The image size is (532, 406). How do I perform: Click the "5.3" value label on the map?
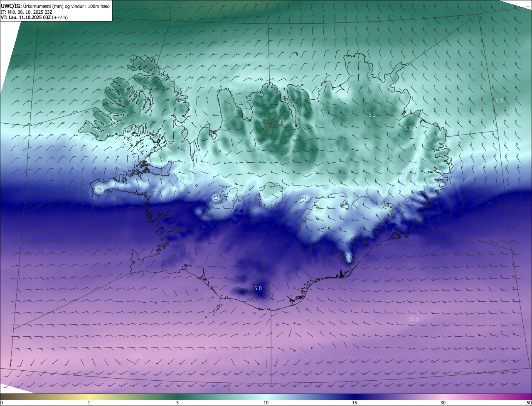[x=372, y=115]
